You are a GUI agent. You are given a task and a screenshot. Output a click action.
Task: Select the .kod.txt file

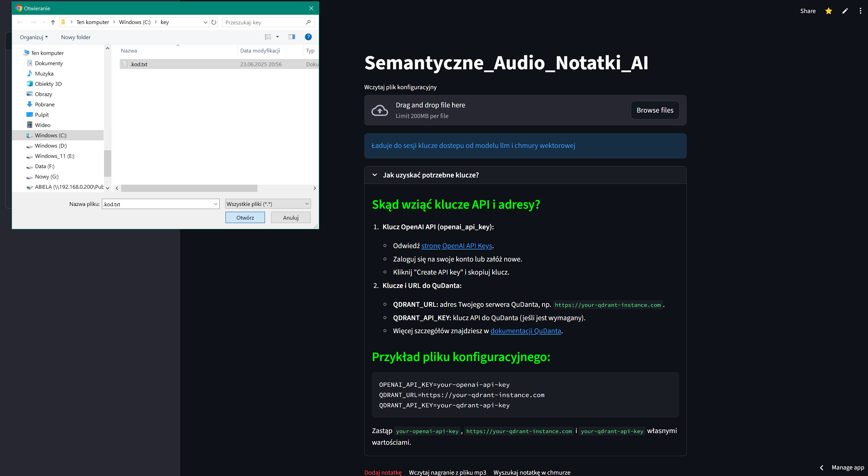(139, 64)
